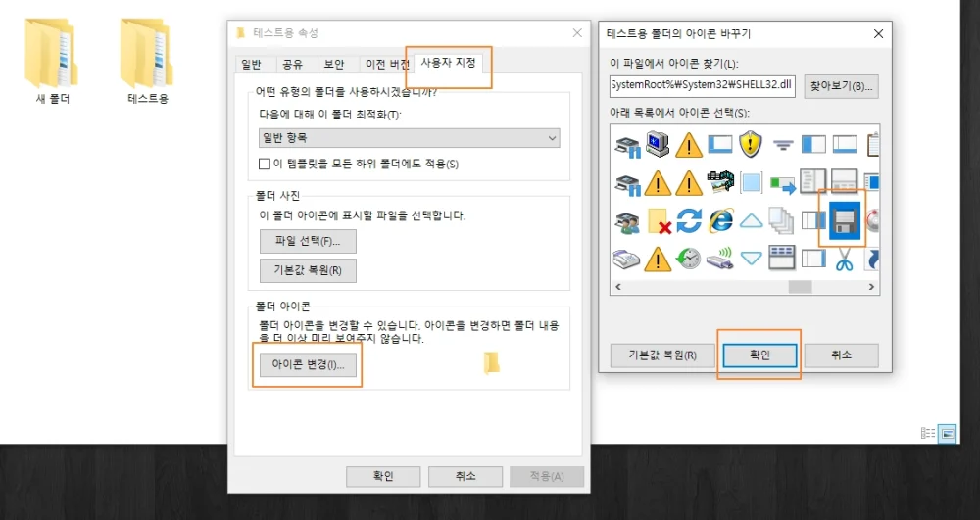
Task: Open the 보안 tab
Action: (x=334, y=65)
